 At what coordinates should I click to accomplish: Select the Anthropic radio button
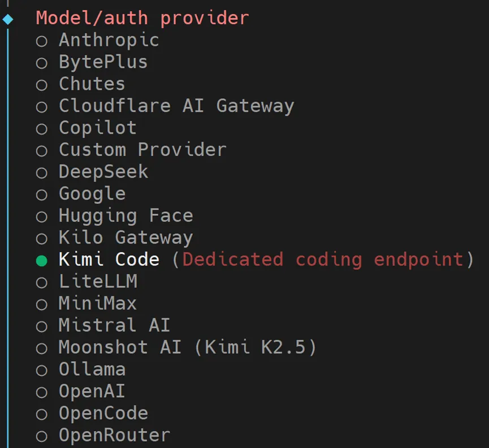pos(41,41)
